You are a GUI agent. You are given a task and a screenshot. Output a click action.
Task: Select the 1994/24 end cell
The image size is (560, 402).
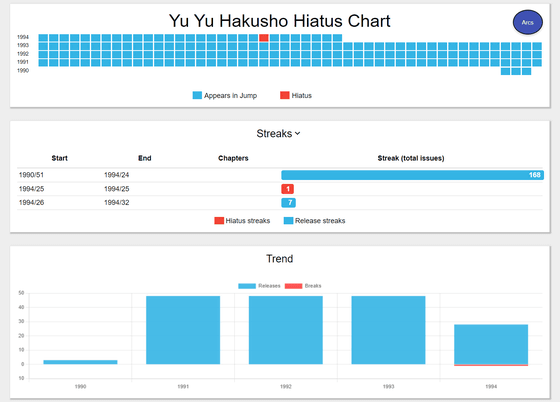click(x=116, y=175)
